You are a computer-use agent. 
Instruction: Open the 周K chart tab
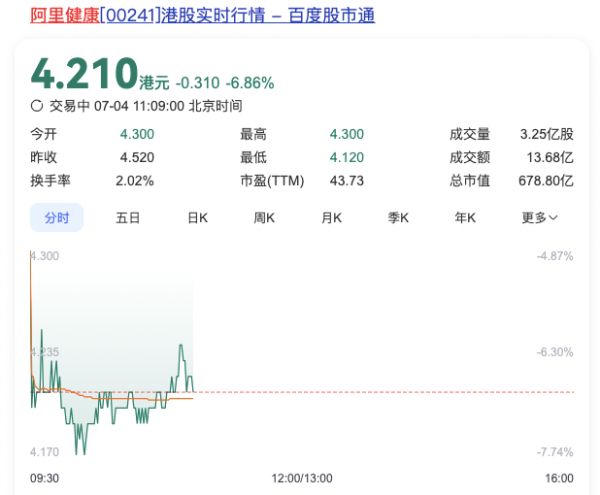pyautogui.click(x=264, y=217)
